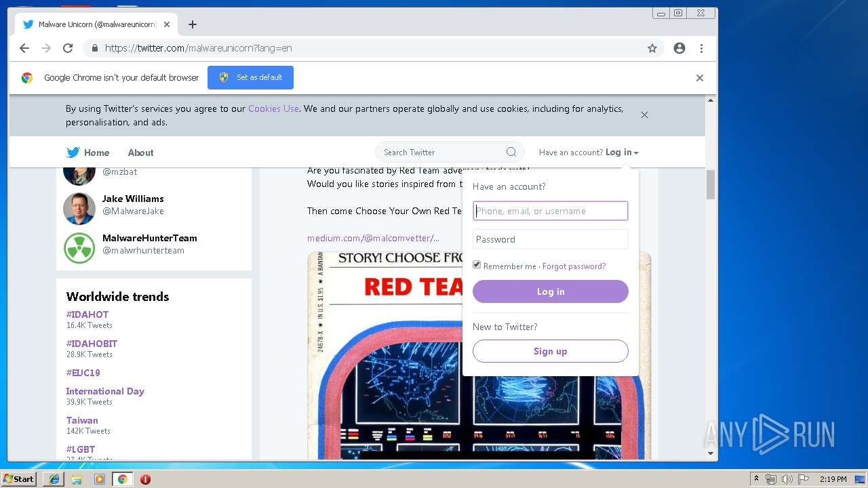Click the @malwrhunterteam handle

point(143,250)
